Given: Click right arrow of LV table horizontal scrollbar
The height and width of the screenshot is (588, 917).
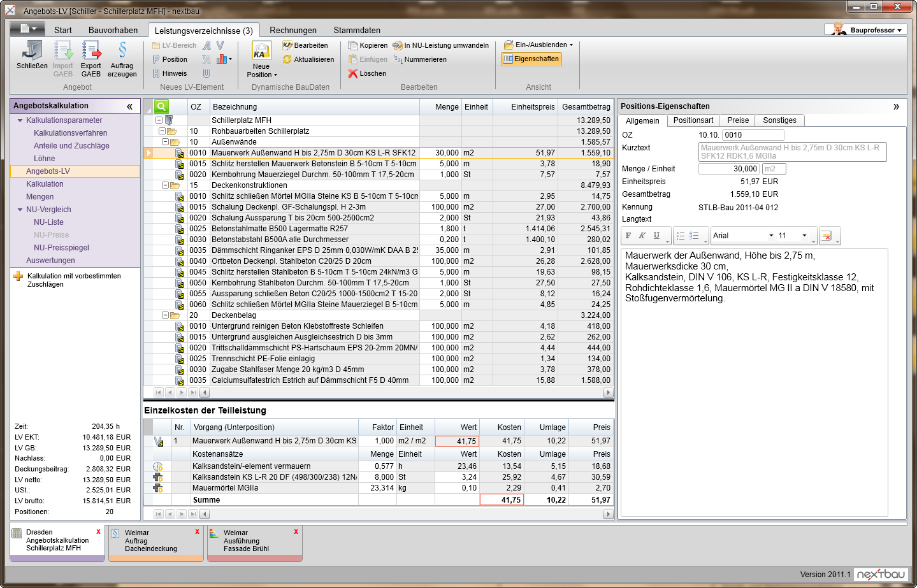Looking at the screenshot, I should pos(608,392).
